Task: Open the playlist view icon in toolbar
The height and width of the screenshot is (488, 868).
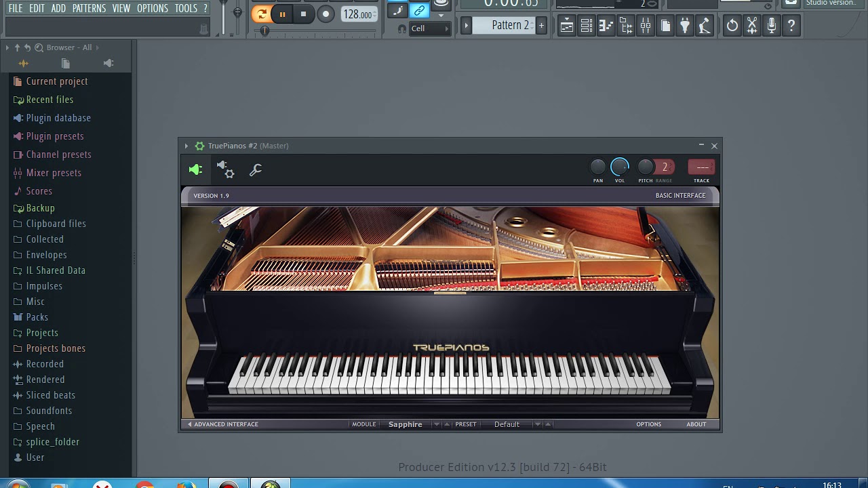Action: (567, 26)
